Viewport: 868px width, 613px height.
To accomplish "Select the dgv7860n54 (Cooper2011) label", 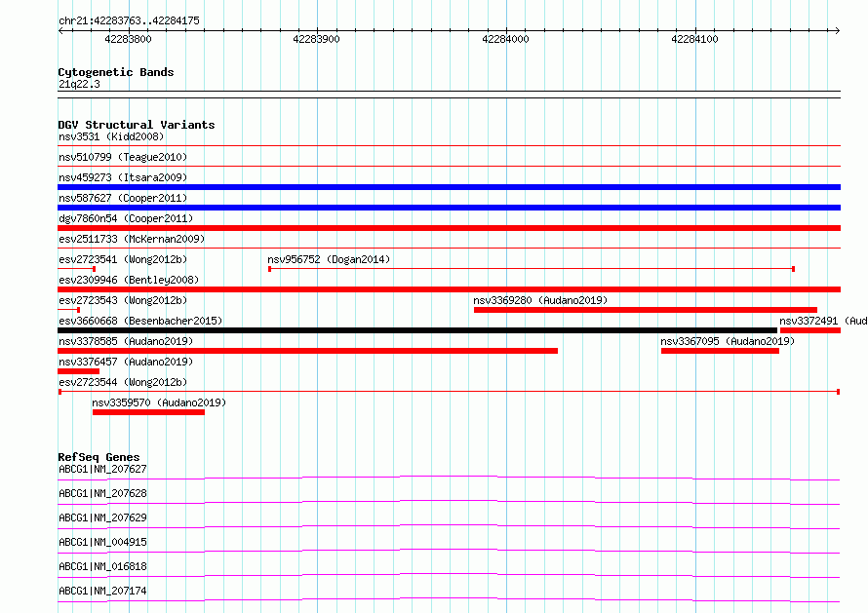I will coord(126,218).
